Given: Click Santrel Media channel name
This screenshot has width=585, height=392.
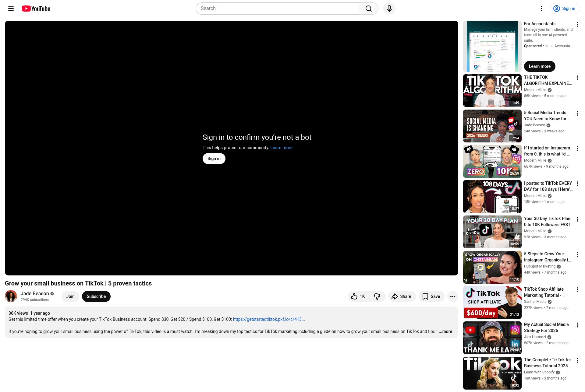Looking at the screenshot, I should [x=535, y=302].
